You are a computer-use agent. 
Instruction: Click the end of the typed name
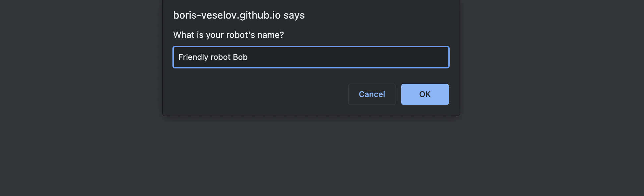(x=247, y=57)
